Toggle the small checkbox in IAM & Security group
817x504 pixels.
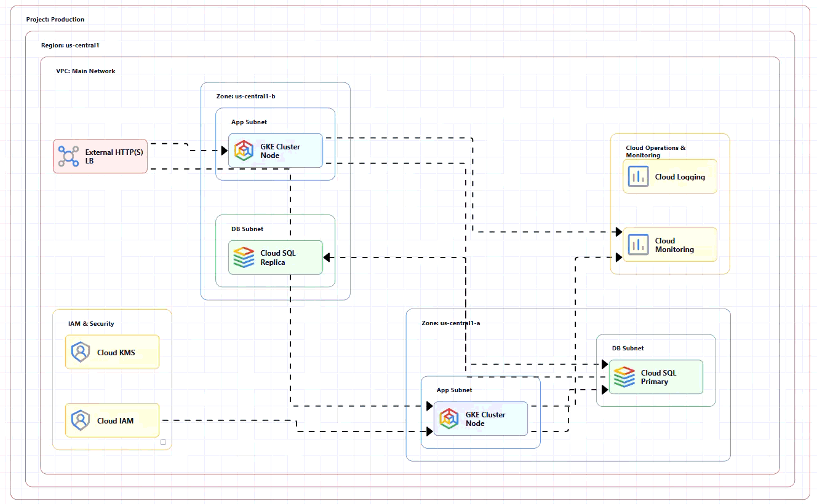(x=163, y=442)
